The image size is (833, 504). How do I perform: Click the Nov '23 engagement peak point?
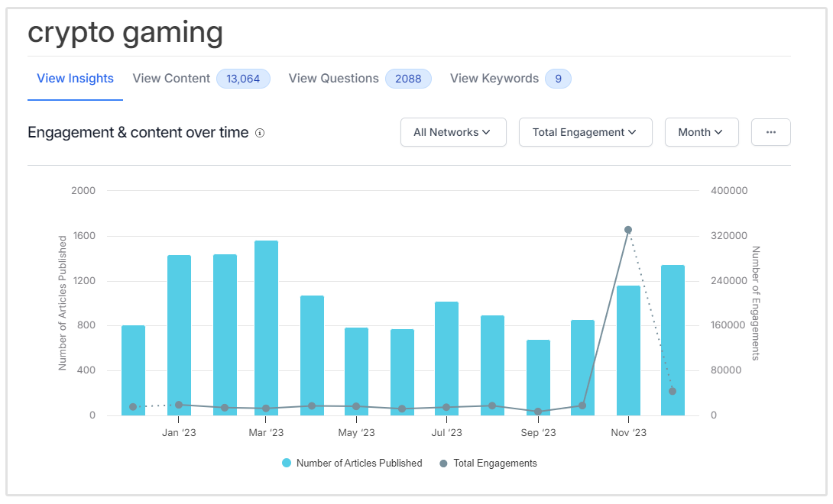tap(628, 230)
